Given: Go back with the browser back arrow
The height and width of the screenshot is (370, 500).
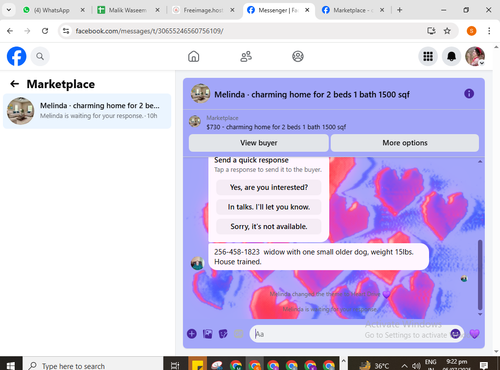Looking at the screenshot, I should 10,31.
